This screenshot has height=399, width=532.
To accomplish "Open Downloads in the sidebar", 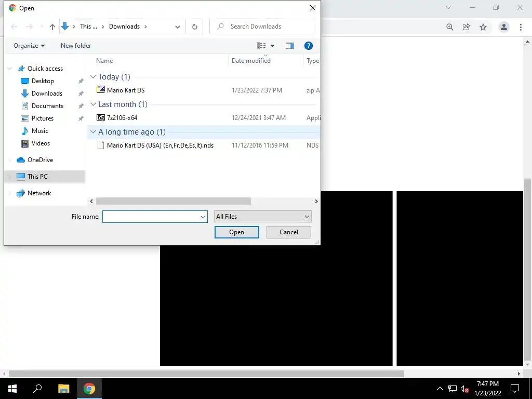I will [47, 94].
